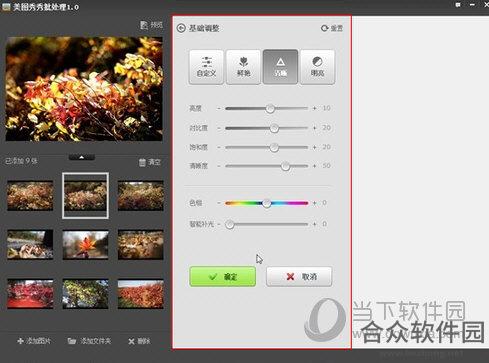
Task: Lower 清晰度 using the minus sign
Action: pyautogui.click(x=219, y=166)
